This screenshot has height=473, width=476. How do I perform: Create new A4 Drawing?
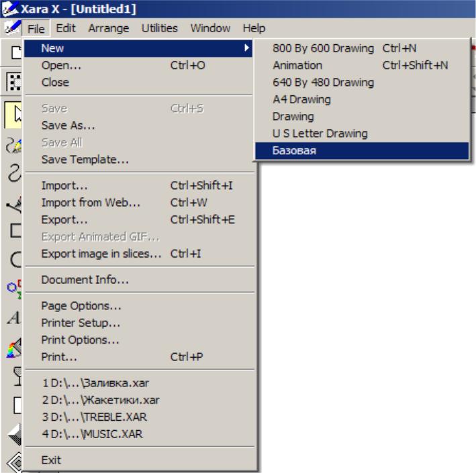(x=362, y=99)
